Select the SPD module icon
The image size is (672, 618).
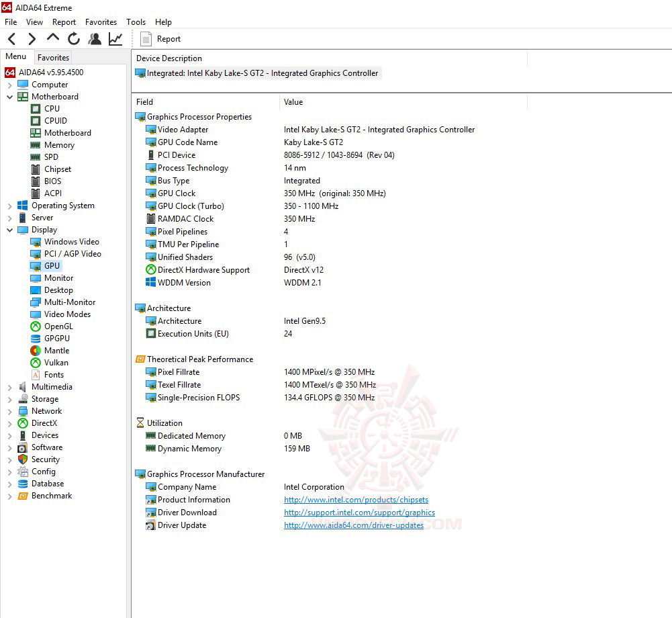tap(36, 157)
